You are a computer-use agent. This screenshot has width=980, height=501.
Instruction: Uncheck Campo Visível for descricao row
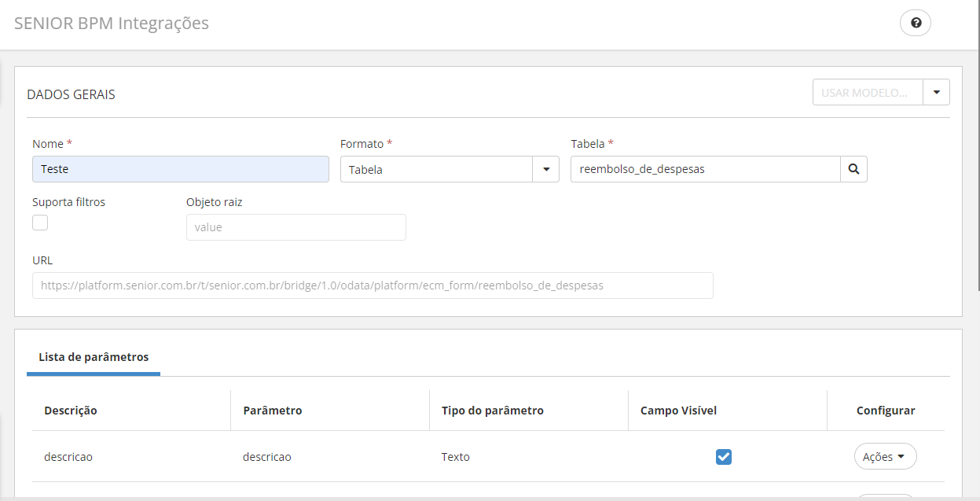(724, 457)
